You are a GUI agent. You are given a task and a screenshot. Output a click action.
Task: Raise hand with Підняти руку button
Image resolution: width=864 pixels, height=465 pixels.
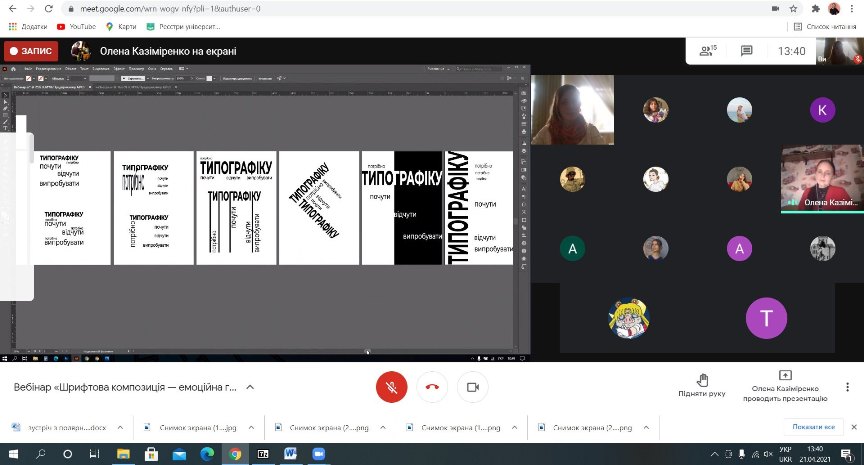(701, 386)
